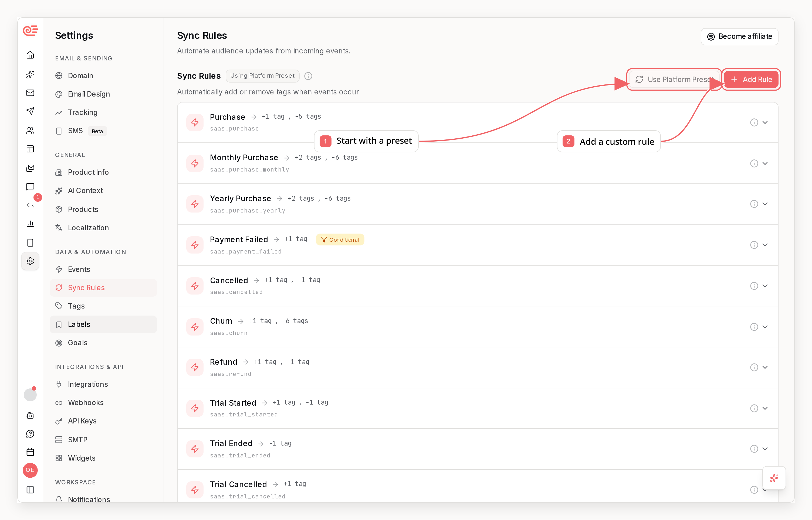Viewport: 812px width, 520px height.
Task: Open AI Context settings
Action: click(103, 191)
